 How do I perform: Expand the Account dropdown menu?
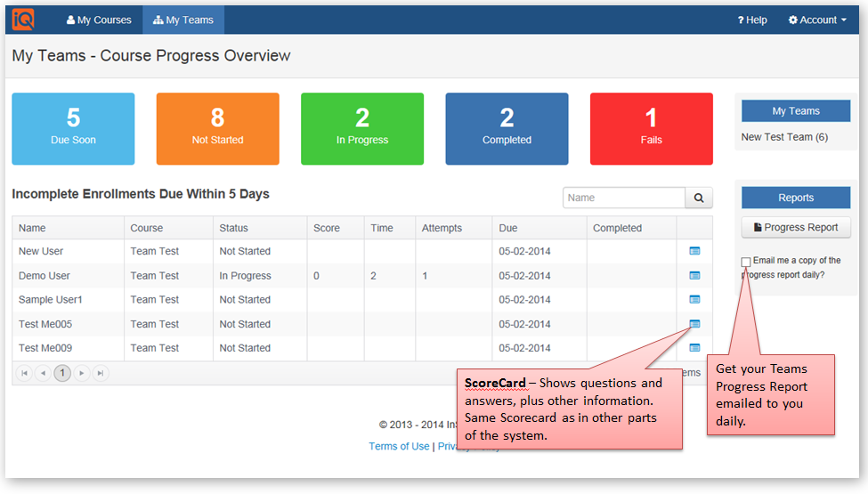[x=817, y=20]
